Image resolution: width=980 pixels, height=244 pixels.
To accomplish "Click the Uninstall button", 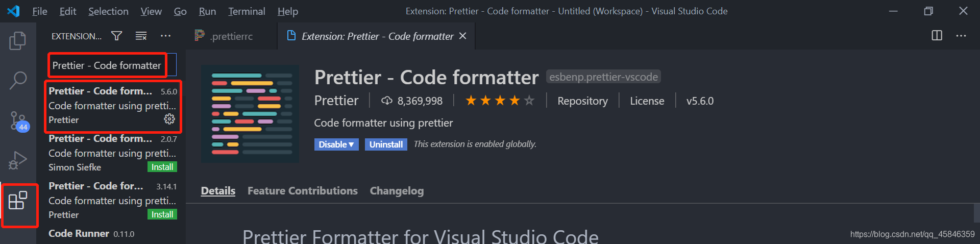I will 386,144.
